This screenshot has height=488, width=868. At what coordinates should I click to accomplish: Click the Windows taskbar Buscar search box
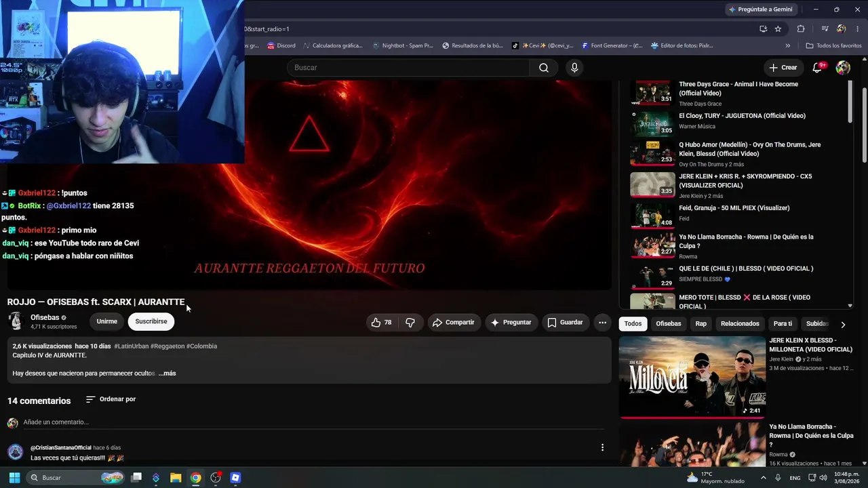(x=76, y=478)
